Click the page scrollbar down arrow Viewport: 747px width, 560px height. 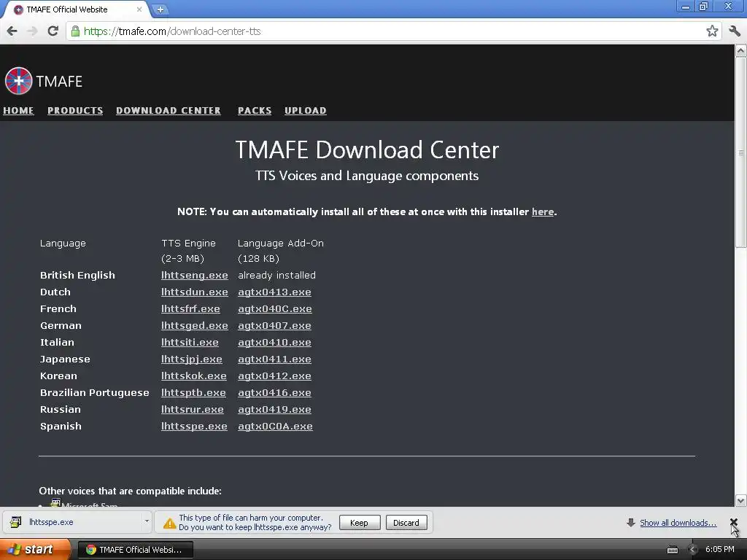(741, 500)
